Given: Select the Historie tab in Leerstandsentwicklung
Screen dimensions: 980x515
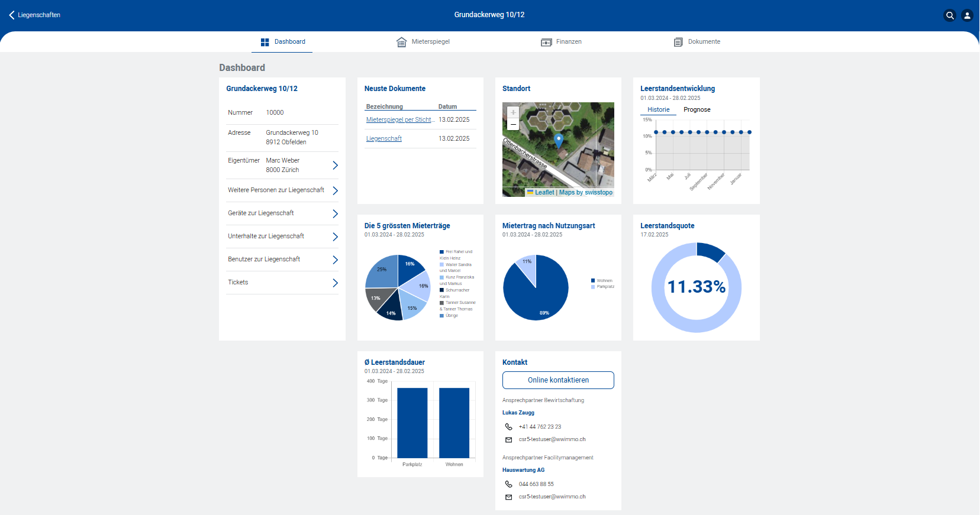Looking at the screenshot, I should 658,110.
